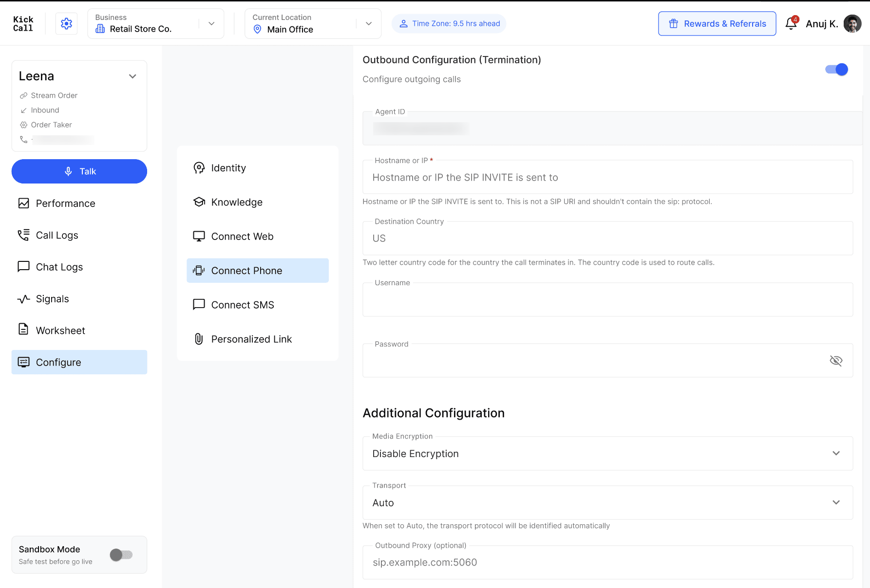The width and height of the screenshot is (870, 588).
Task: Click the Username input field
Action: coord(607,299)
